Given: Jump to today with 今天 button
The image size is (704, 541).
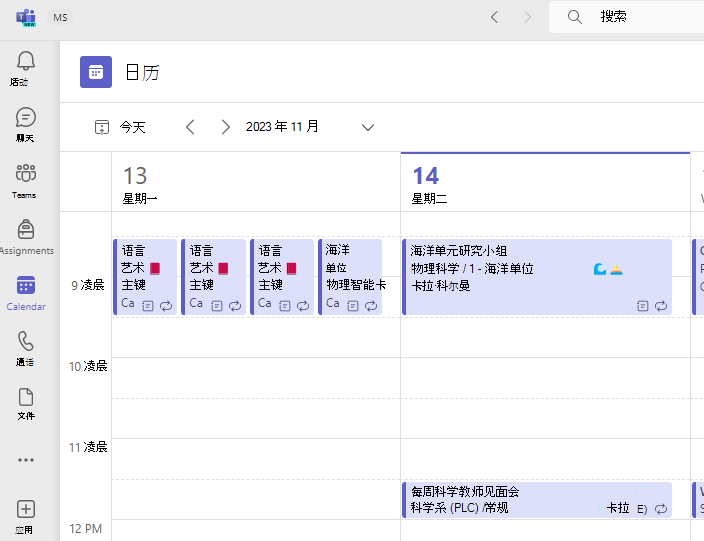Looking at the screenshot, I should pos(120,127).
